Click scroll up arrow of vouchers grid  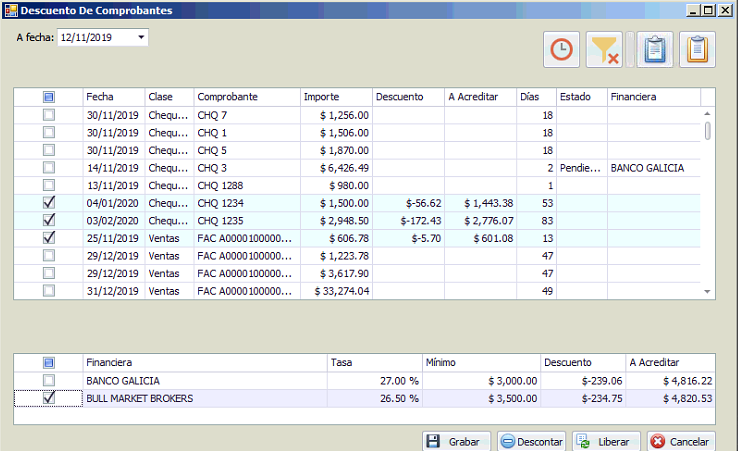tap(707, 113)
